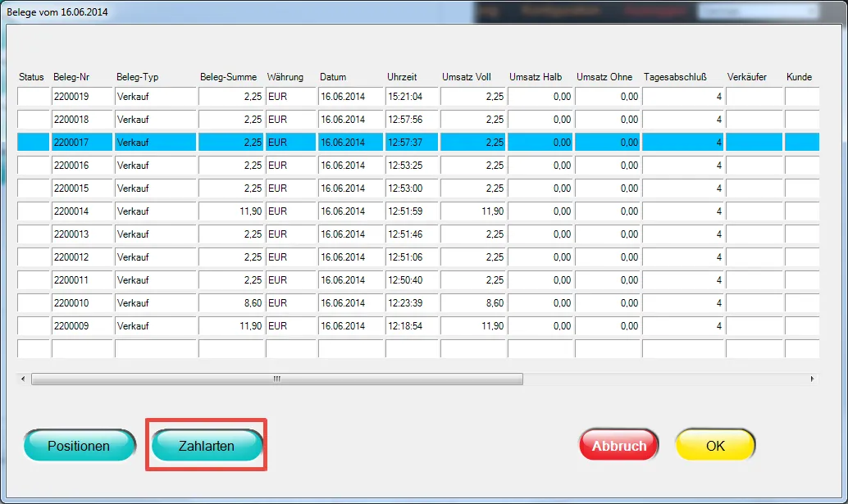The width and height of the screenshot is (848, 504).
Task: Click the Zahlarten button
Action: (x=207, y=446)
